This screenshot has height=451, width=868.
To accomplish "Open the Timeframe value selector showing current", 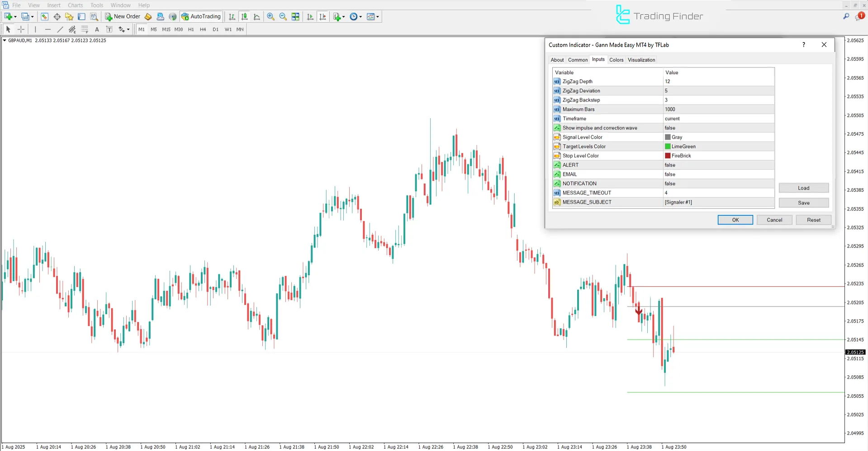I will [x=718, y=118].
